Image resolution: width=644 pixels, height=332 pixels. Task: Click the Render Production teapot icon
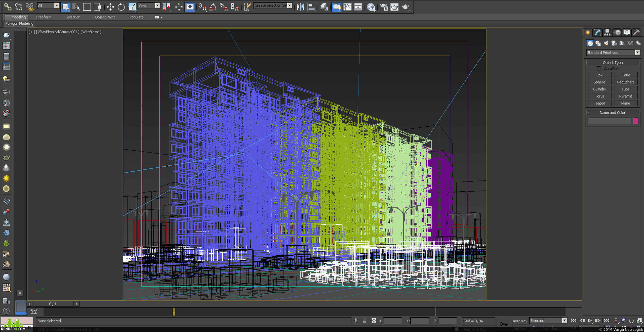[x=405, y=7]
